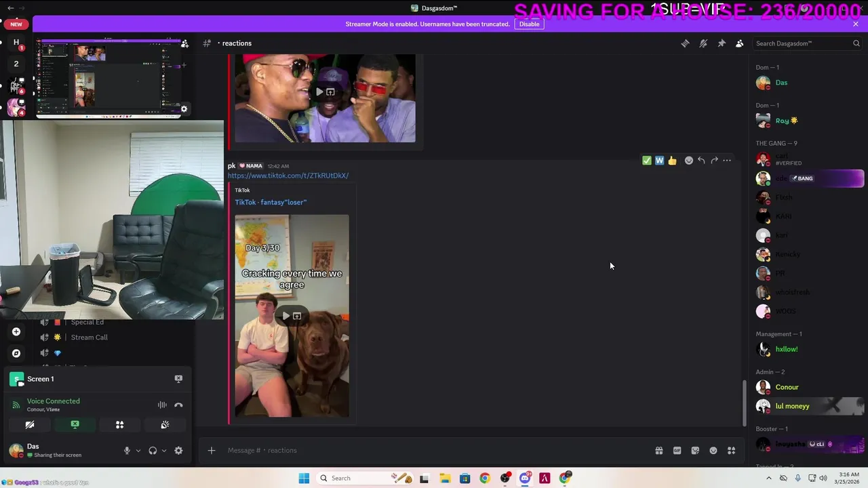868x488 pixels.
Task: Open the username pk in the message header
Action: pos(231,166)
